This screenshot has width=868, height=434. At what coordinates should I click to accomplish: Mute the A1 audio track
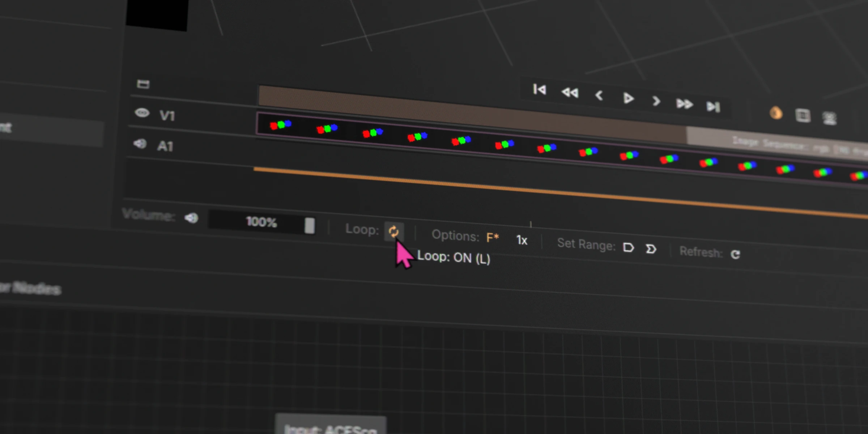(141, 144)
